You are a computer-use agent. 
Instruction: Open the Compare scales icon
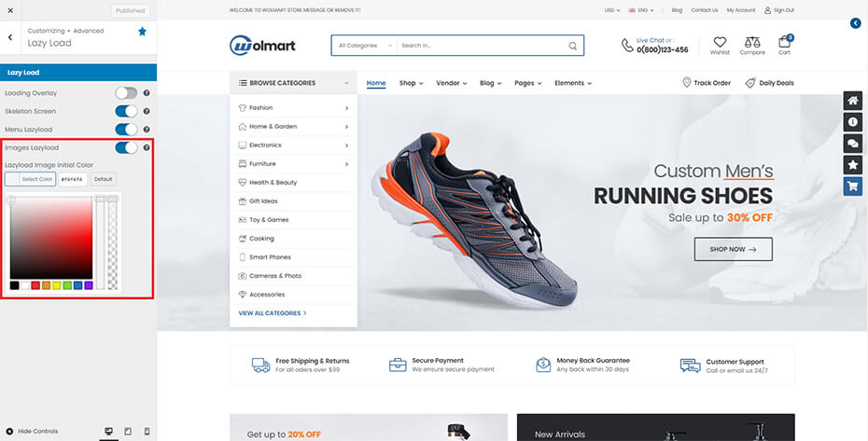752,42
